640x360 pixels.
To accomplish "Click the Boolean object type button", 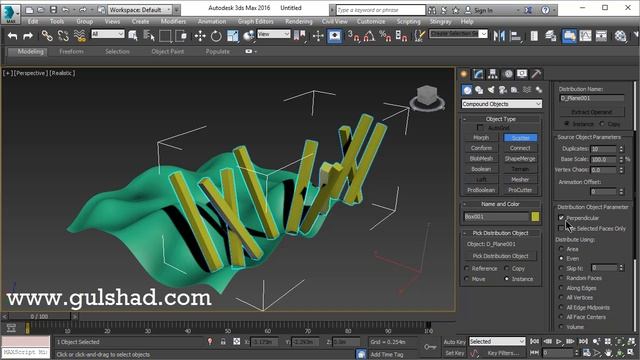I will (481, 169).
